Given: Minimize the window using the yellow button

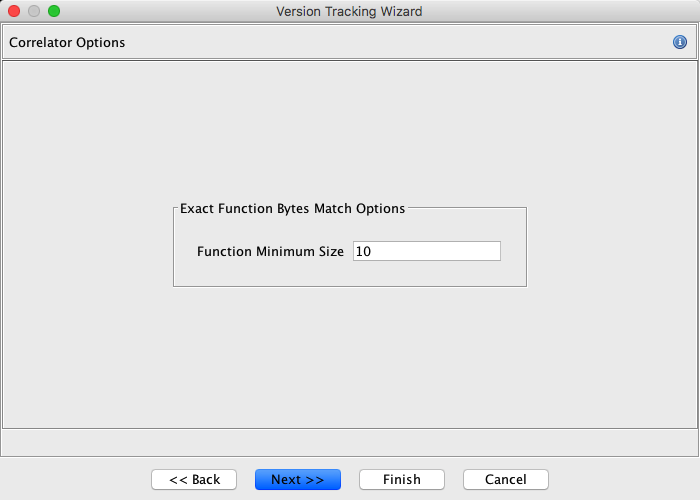Looking at the screenshot, I should pos(34,11).
